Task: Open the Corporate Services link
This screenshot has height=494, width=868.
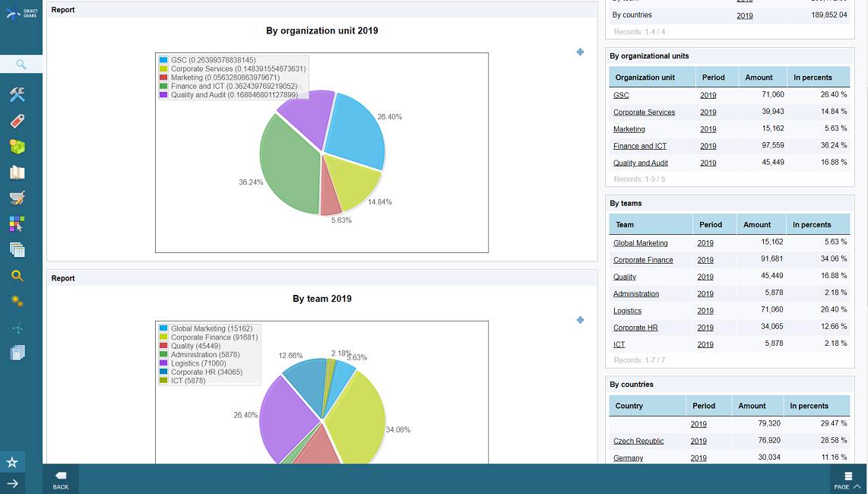Action: [644, 112]
